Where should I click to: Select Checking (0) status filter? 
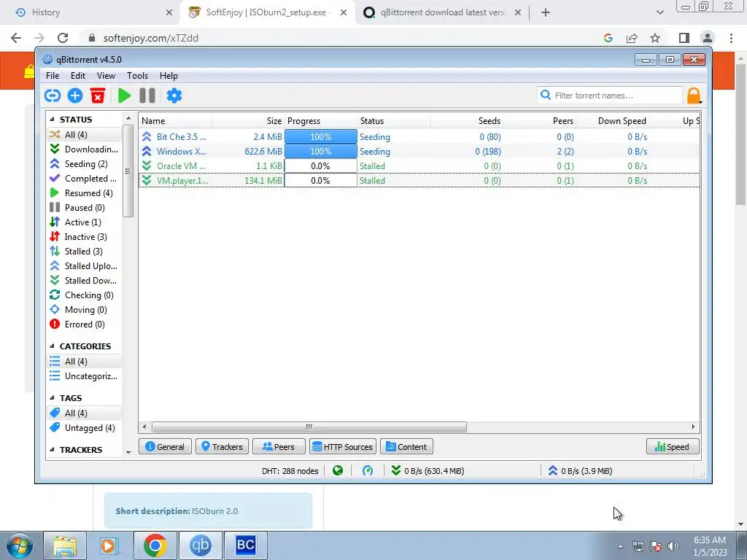tap(85, 295)
